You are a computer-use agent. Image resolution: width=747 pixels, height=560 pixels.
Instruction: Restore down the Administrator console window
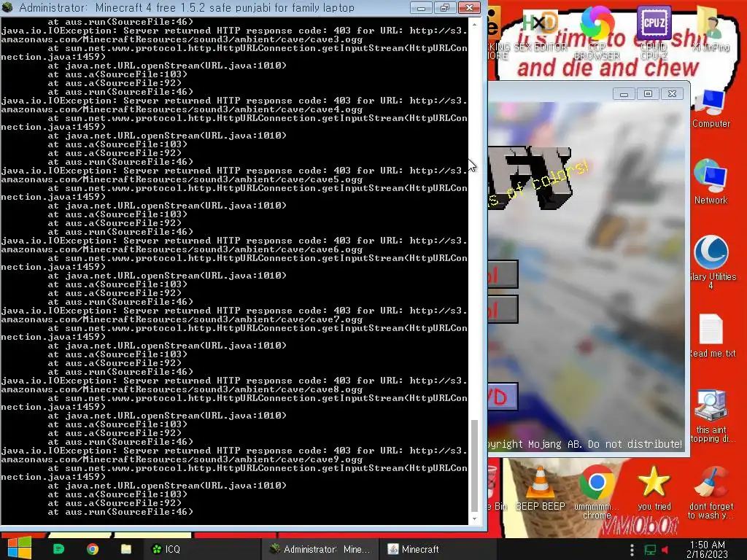pos(444,7)
